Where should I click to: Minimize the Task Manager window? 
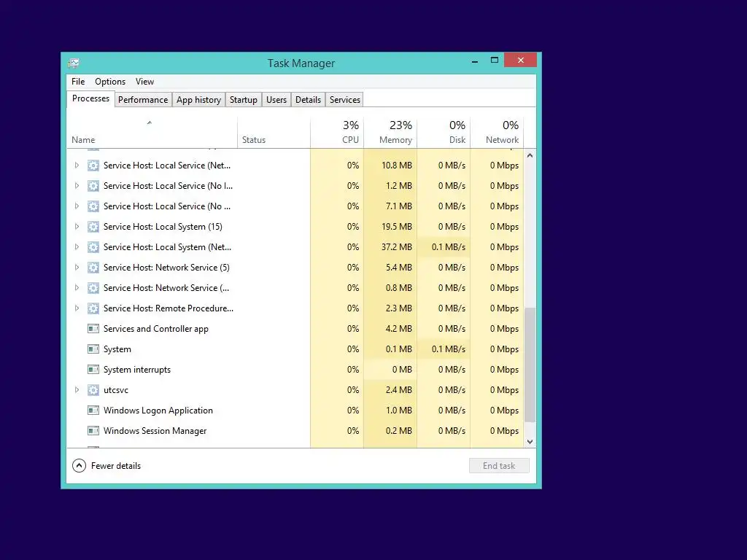pos(474,61)
